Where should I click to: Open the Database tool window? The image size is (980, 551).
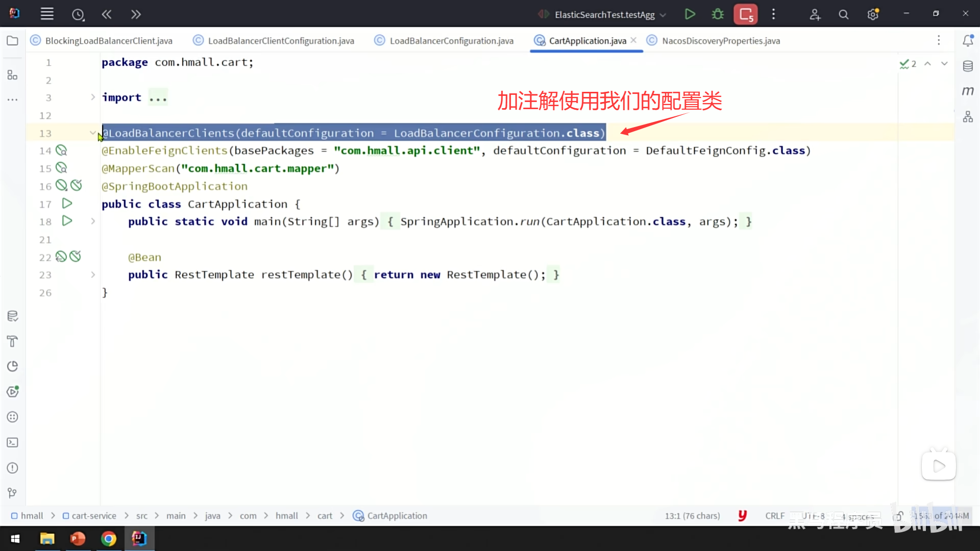coord(968,66)
